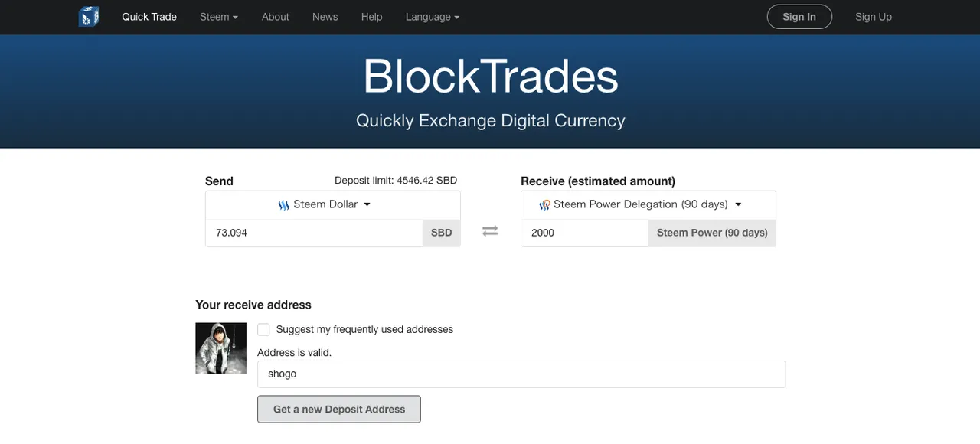Screen dimensions: 980x444
Task: Open the News section
Action: pyautogui.click(x=325, y=17)
